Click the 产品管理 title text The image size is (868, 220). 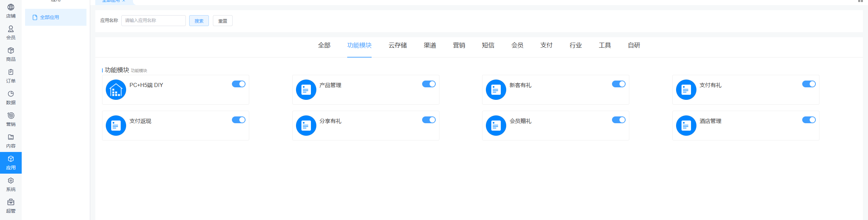pyautogui.click(x=330, y=85)
